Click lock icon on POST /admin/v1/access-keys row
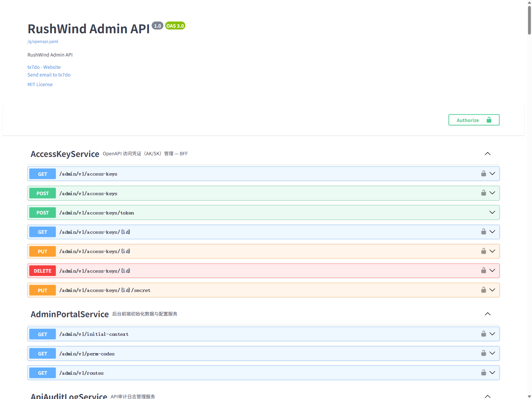 click(483, 193)
